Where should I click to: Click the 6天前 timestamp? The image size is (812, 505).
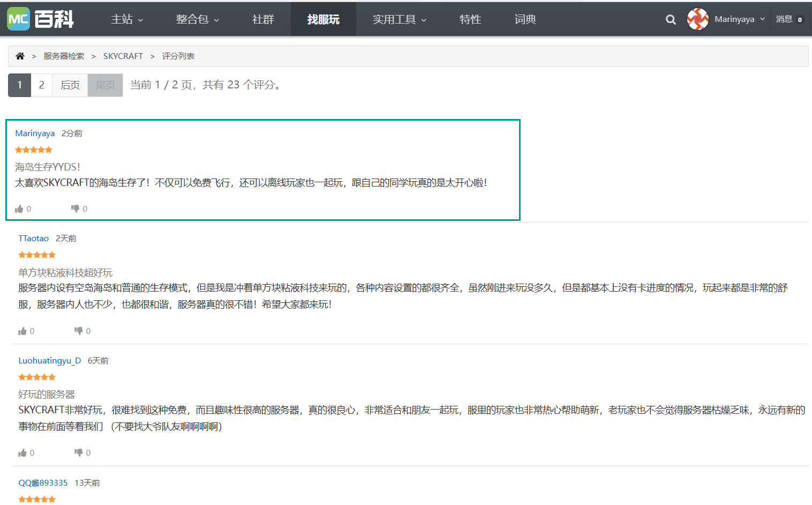click(x=98, y=360)
